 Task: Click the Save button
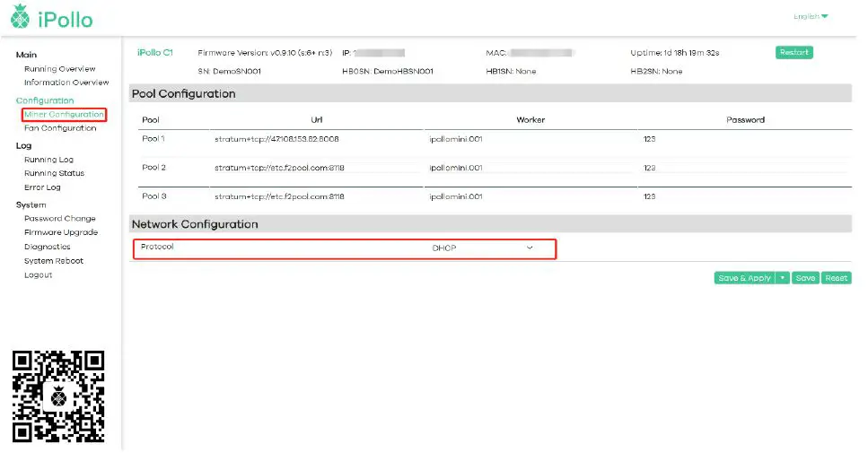pos(805,278)
